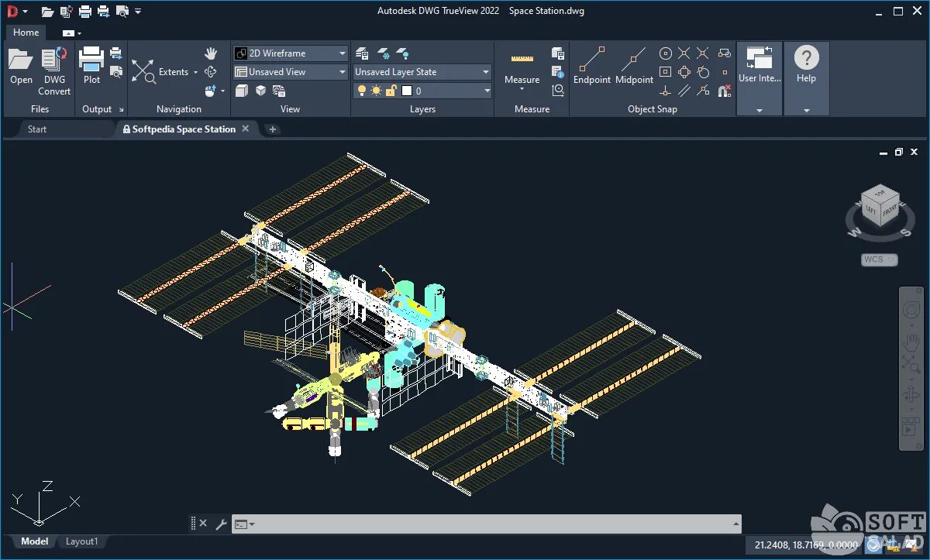Open the 2D Wireframe visual style dropdown

290,53
